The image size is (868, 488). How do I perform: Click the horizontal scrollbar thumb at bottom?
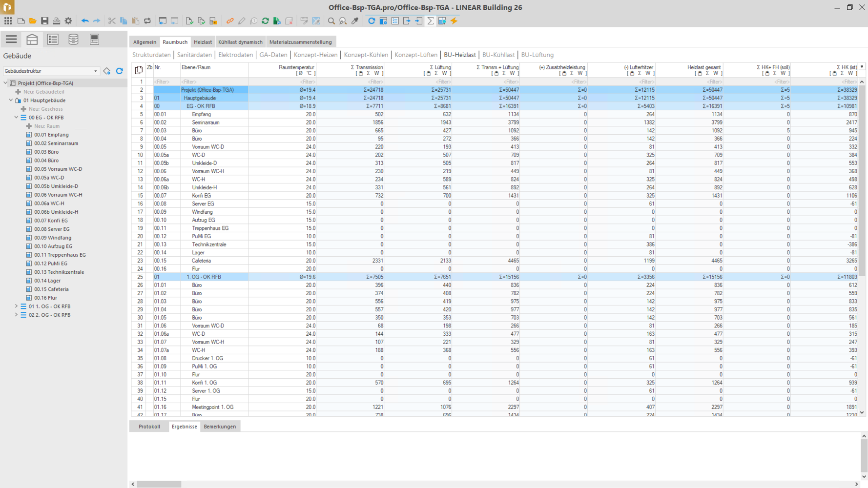[x=159, y=484]
